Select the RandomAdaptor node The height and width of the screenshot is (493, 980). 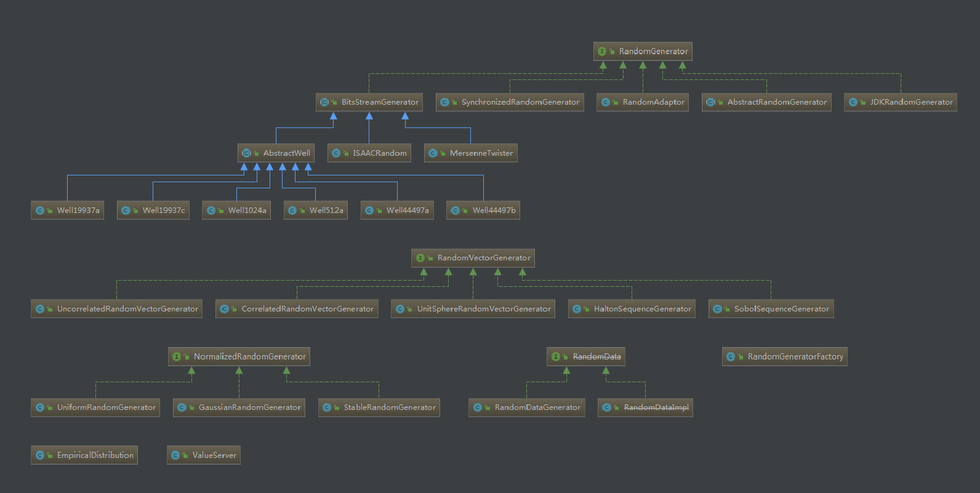tap(643, 102)
